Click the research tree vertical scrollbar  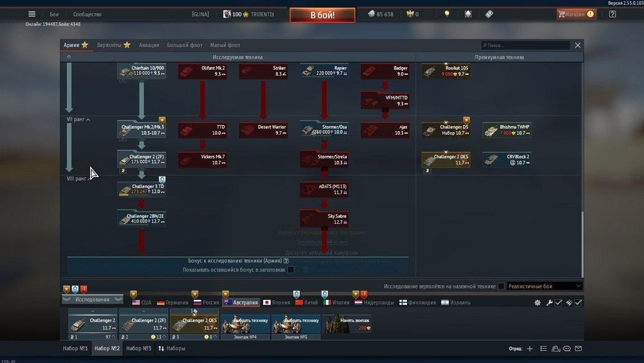click(582, 244)
